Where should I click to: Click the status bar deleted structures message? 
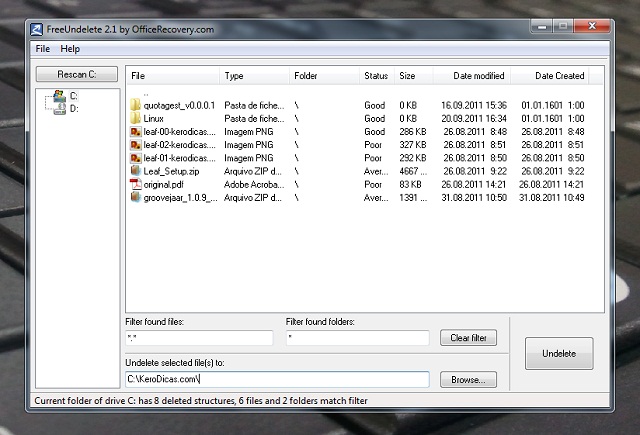pos(201,401)
